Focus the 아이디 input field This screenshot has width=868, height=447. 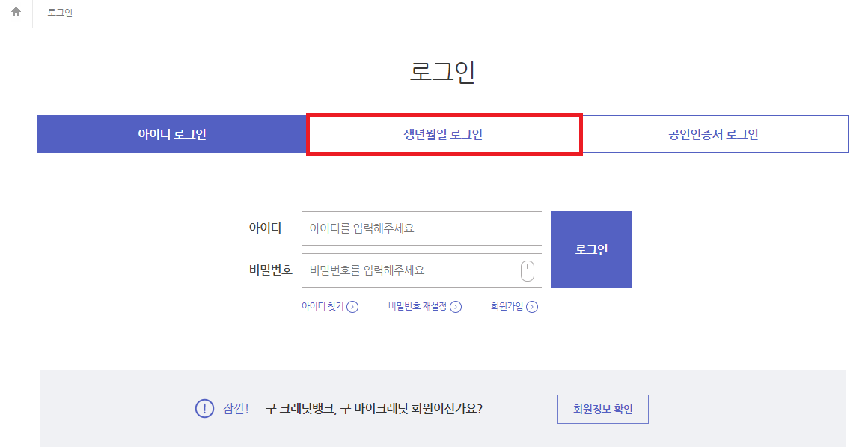(x=422, y=228)
